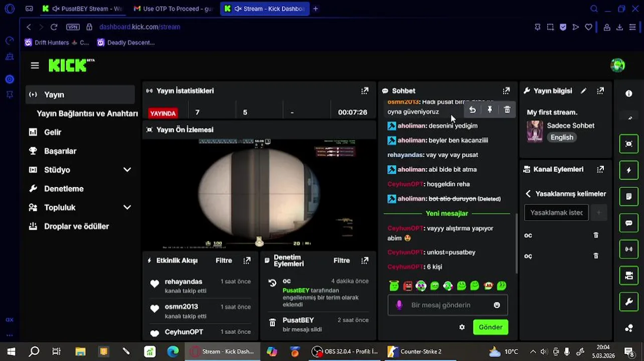The height and width of the screenshot is (361, 644).
Task: Click rehayandas in activity feed
Action: pos(184,282)
